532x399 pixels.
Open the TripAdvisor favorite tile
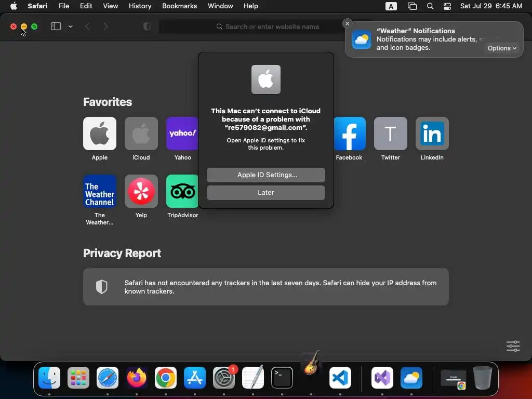coord(182,191)
